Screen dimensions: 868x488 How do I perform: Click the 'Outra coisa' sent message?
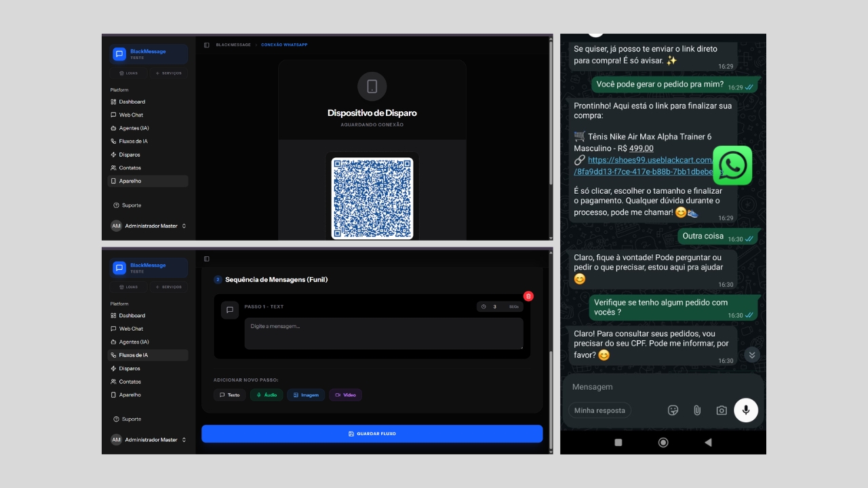pyautogui.click(x=717, y=237)
